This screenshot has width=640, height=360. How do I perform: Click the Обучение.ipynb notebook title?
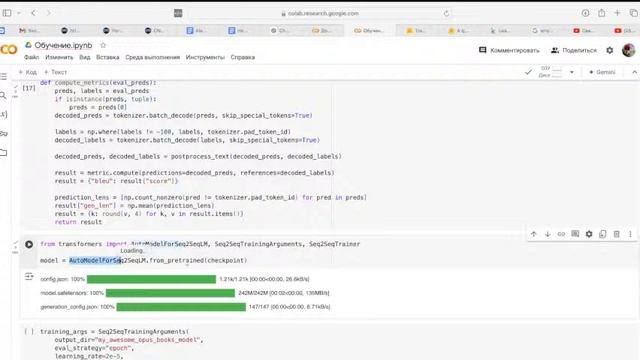(63, 45)
